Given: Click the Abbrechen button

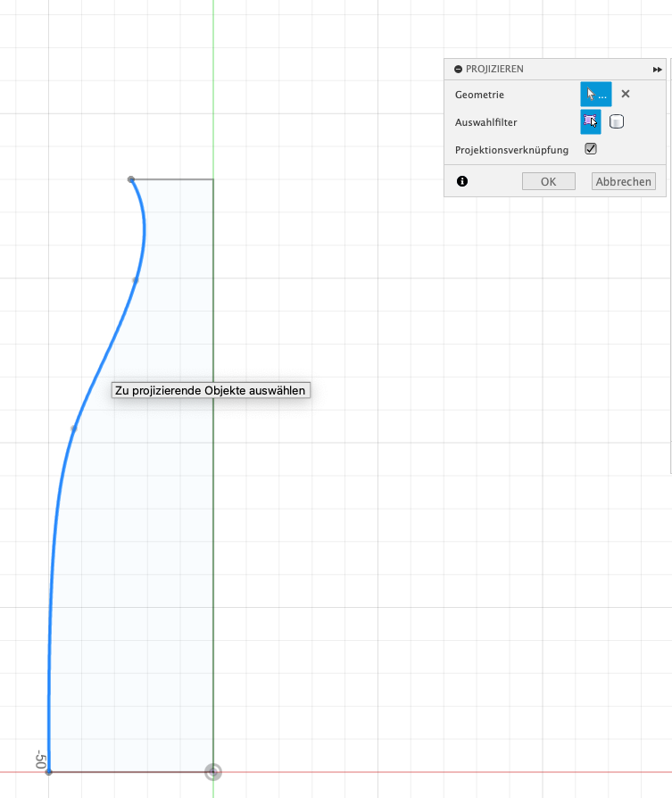Looking at the screenshot, I should point(623,181).
